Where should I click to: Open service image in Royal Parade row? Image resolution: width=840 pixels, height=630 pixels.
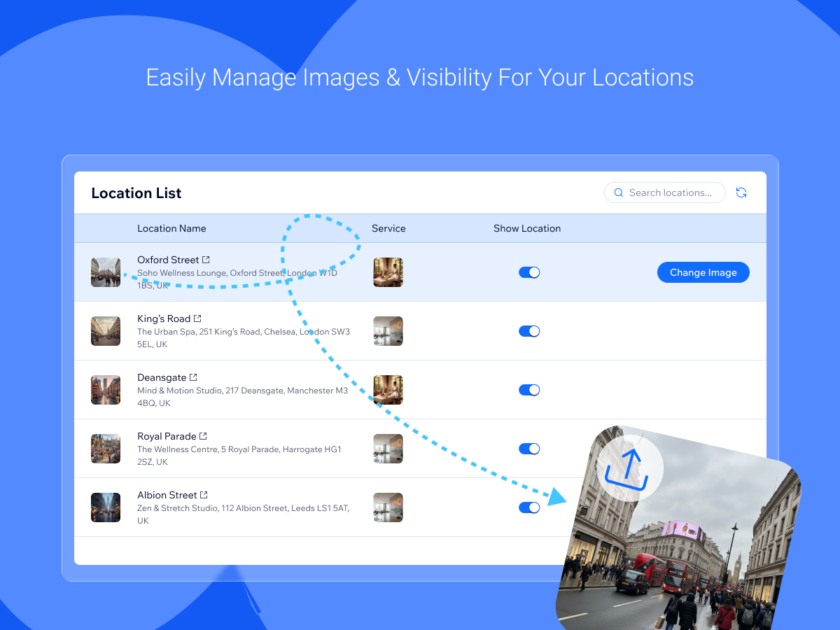pyautogui.click(x=388, y=449)
